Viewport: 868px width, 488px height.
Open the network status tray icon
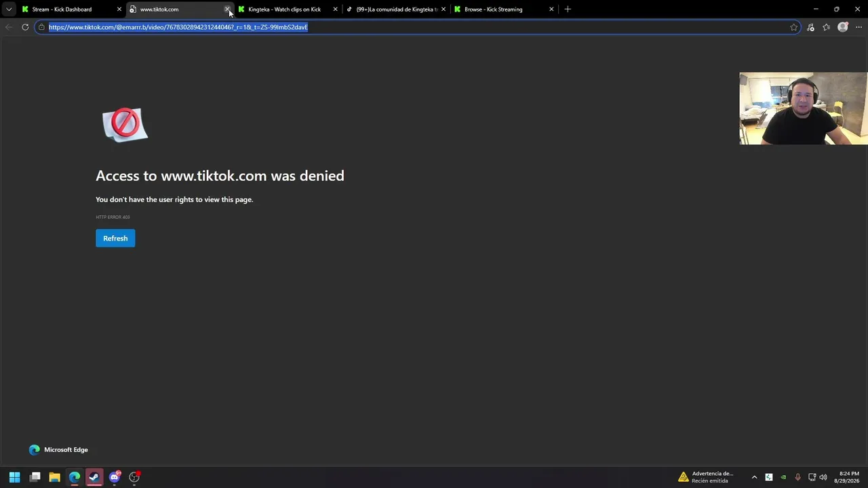(x=812, y=477)
